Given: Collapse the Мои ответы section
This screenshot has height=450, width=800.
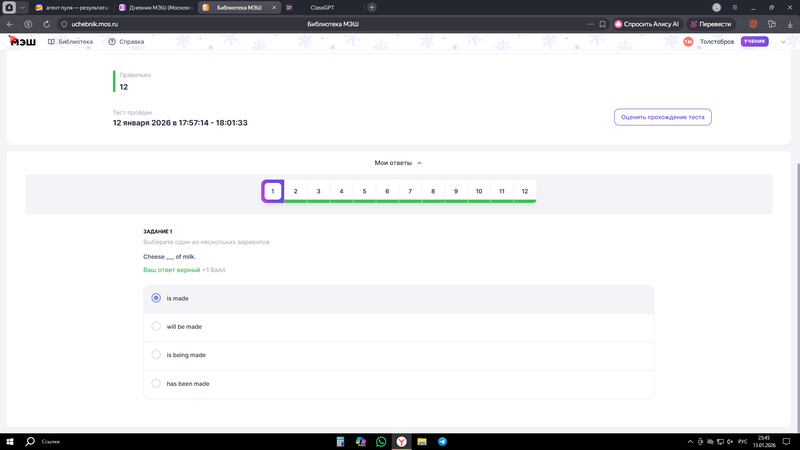Looking at the screenshot, I should (x=398, y=162).
